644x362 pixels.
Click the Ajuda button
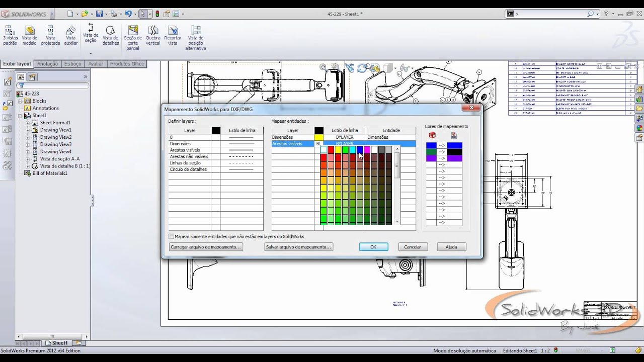point(451,247)
